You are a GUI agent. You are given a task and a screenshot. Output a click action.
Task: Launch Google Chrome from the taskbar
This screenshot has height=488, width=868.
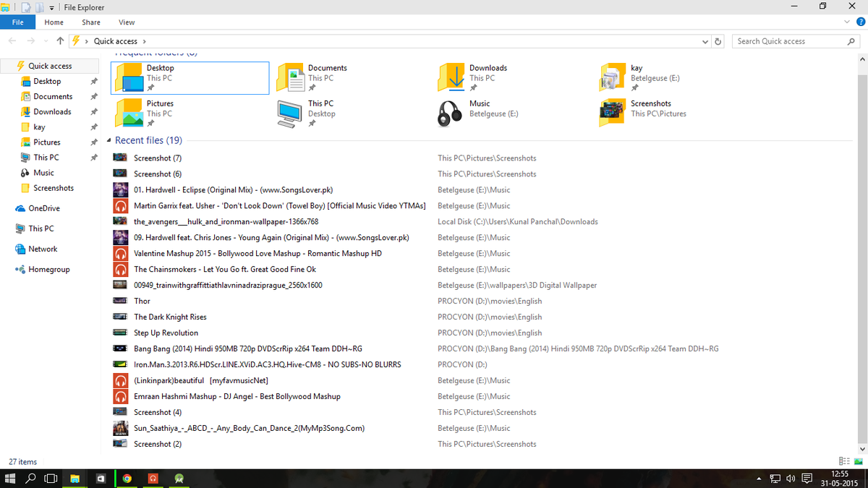pyautogui.click(x=127, y=478)
